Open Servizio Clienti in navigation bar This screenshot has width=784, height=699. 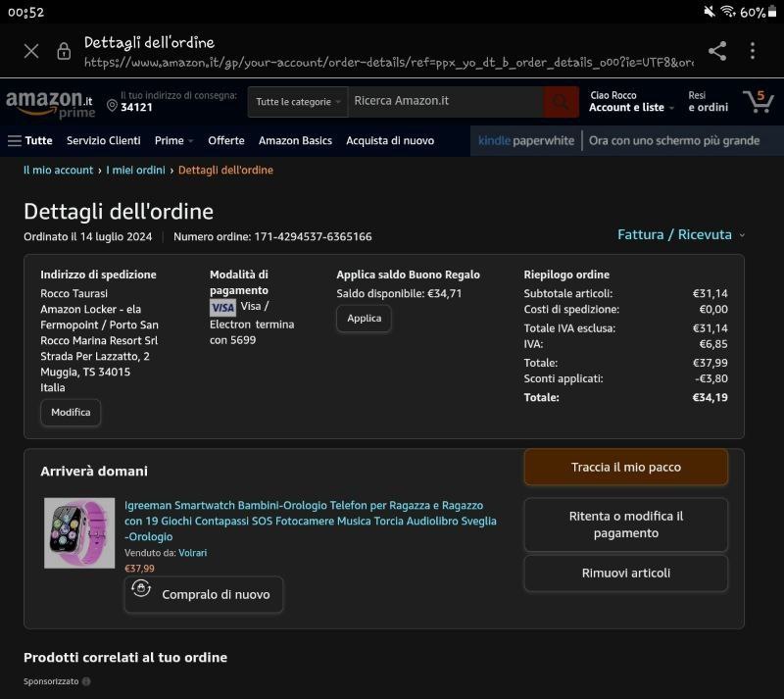[104, 141]
